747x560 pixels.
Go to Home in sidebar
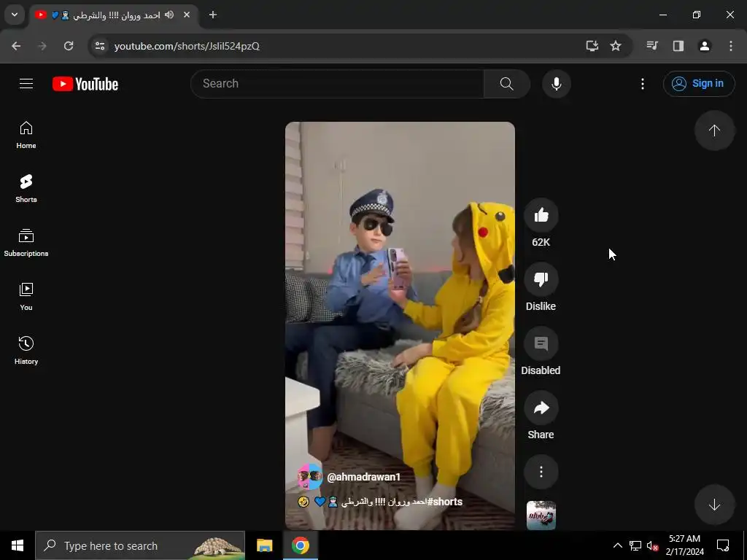click(26, 135)
